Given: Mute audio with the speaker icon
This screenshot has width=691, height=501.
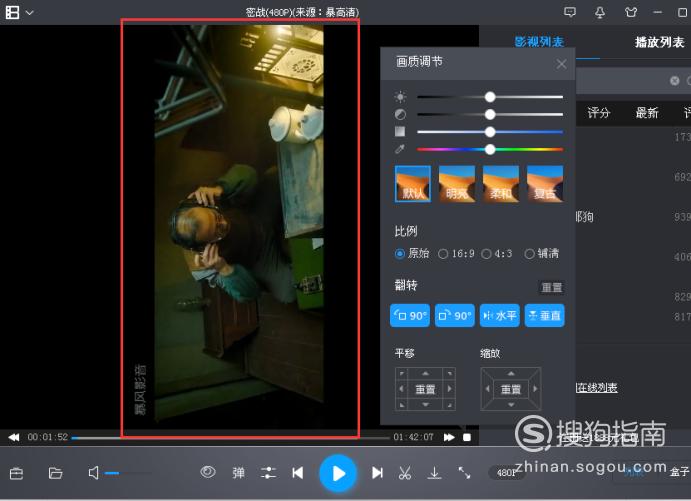Looking at the screenshot, I should coord(93,473).
